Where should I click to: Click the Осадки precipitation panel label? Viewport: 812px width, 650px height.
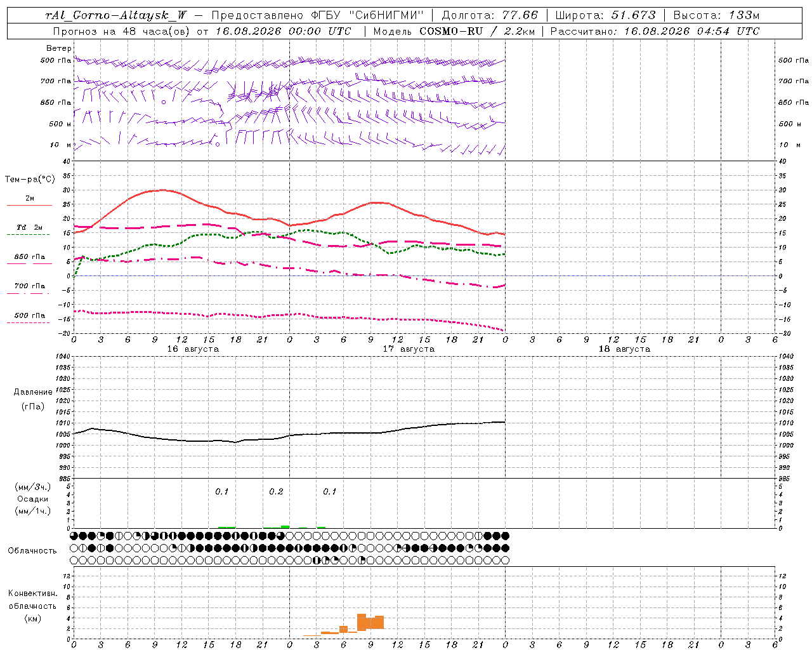(33, 499)
